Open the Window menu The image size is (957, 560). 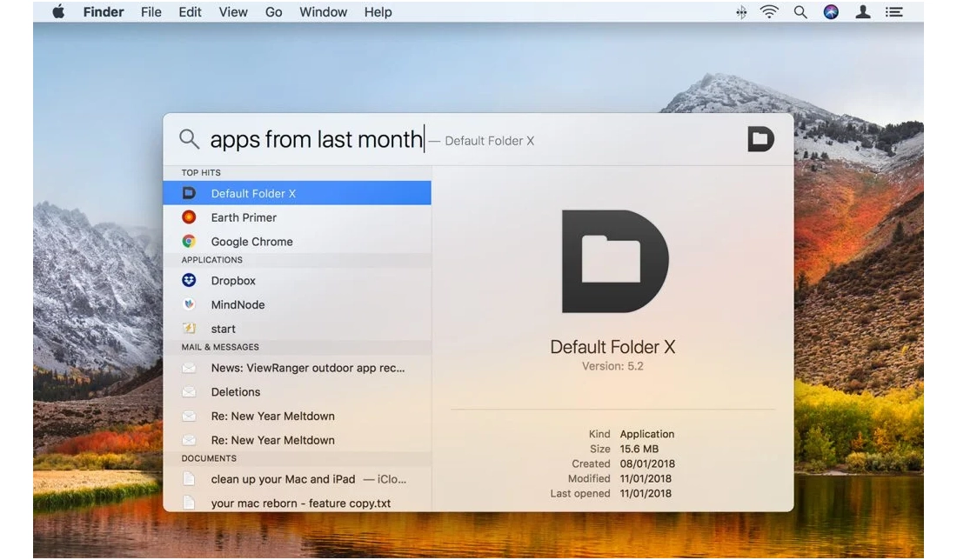pos(321,12)
